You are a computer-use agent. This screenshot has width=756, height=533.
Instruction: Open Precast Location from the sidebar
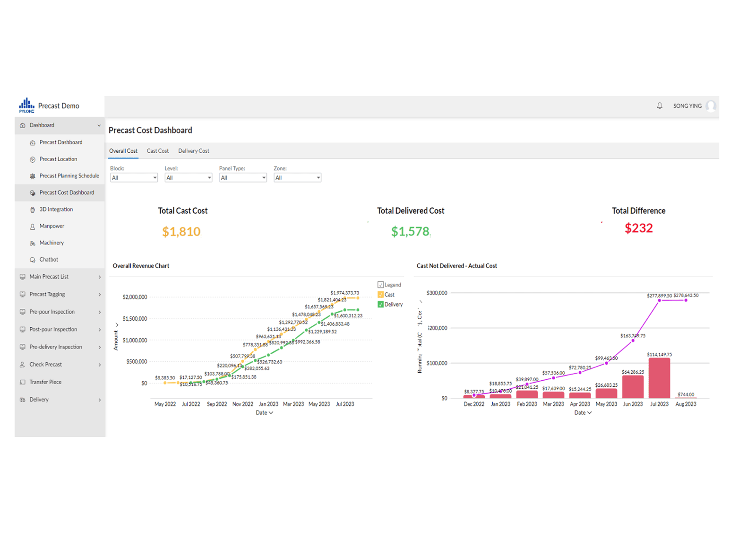[x=59, y=159]
